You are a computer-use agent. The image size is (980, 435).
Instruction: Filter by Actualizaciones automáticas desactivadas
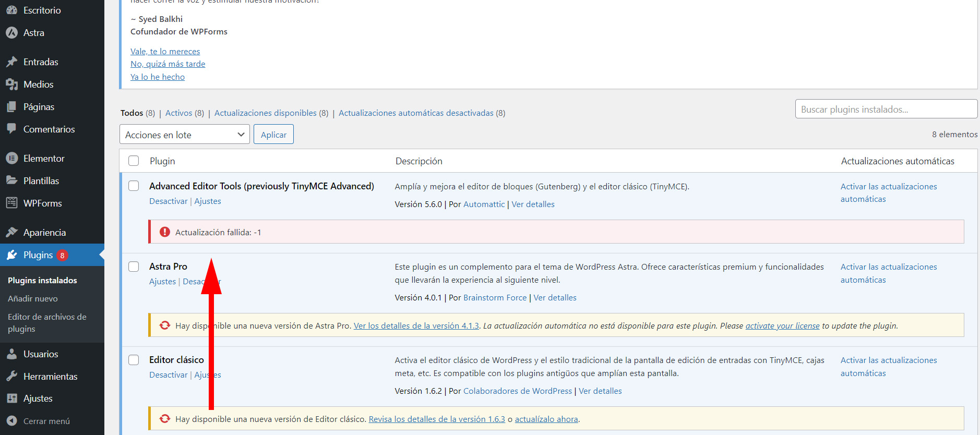pyautogui.click(x=416, y=113)
